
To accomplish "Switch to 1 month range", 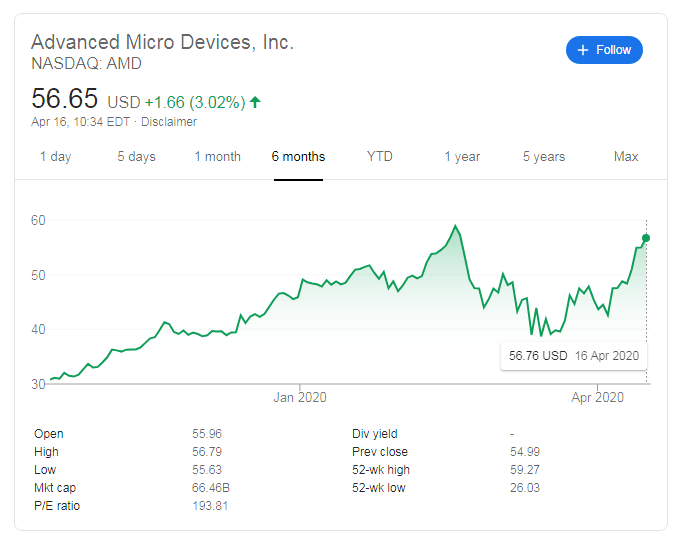I will point(217,157).
